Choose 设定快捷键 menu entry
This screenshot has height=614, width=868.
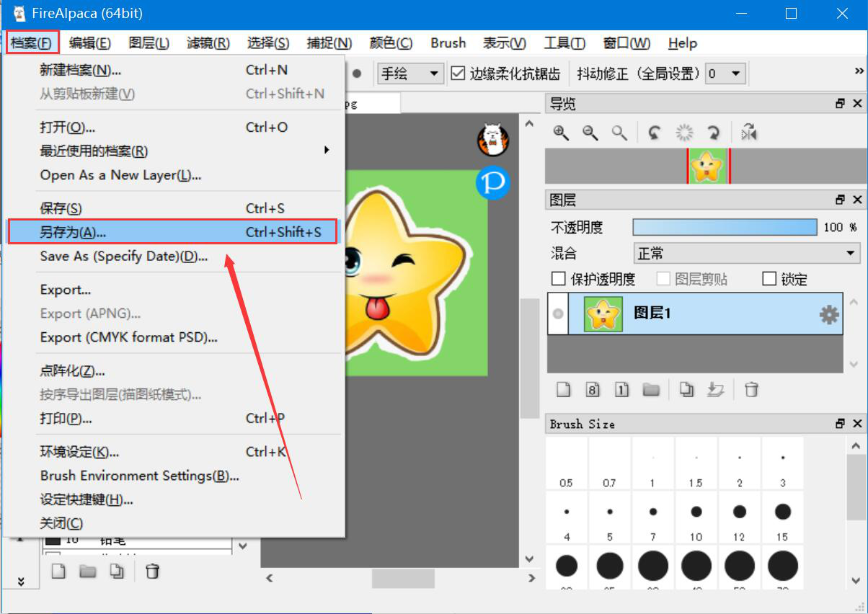(174, 499)
